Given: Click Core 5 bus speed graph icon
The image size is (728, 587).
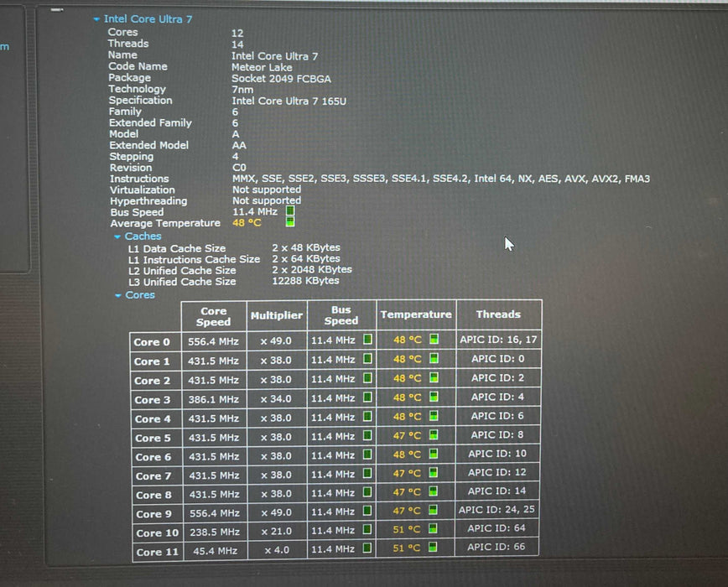Looking at the screenshot, I should click(x=367, y=435).
